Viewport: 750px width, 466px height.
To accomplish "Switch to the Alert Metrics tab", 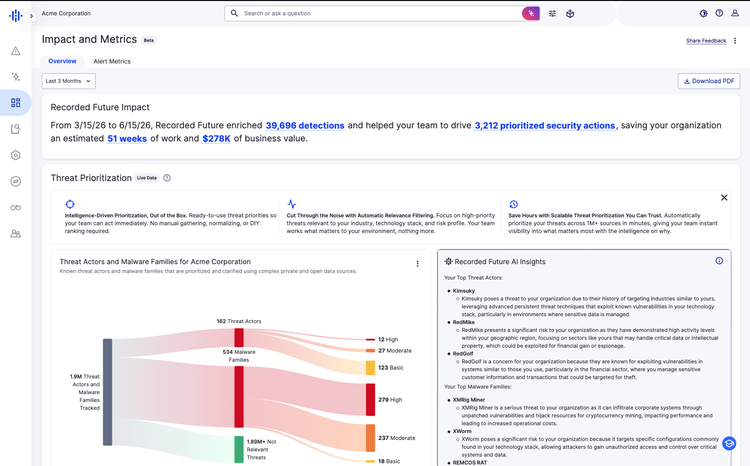I will point(112,61).
